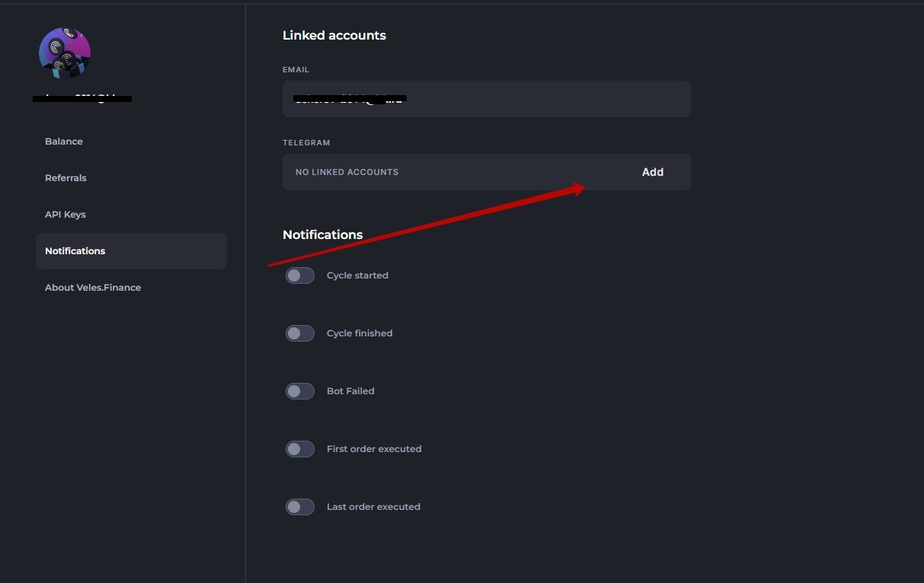The height and width of the screenshot is (583, 924).
Task: Open the Balance section
Action: [x=63, y=141]
